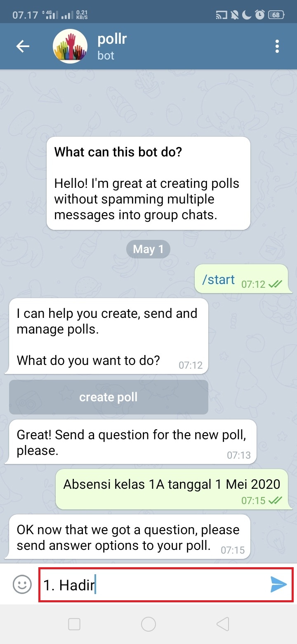Viewport: 297px width, 644px height.
Task: Tap the back arrow in header
Action: (x=23, y=47)
